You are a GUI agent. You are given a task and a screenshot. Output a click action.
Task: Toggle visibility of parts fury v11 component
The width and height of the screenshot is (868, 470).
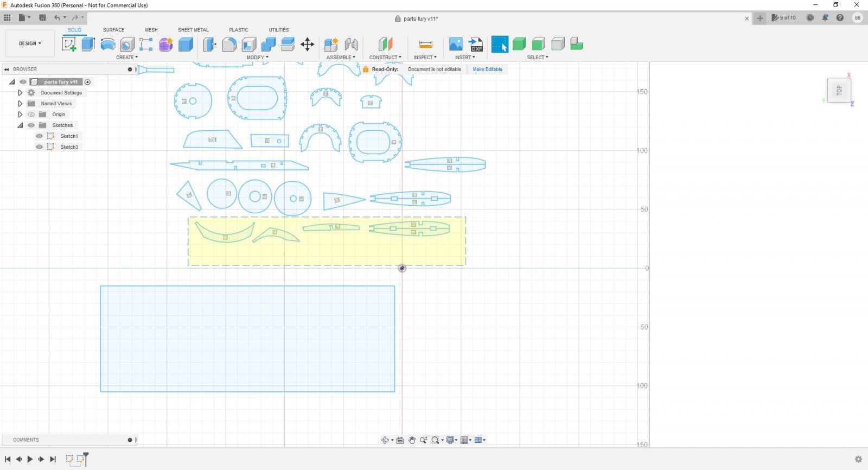(23, 82)
